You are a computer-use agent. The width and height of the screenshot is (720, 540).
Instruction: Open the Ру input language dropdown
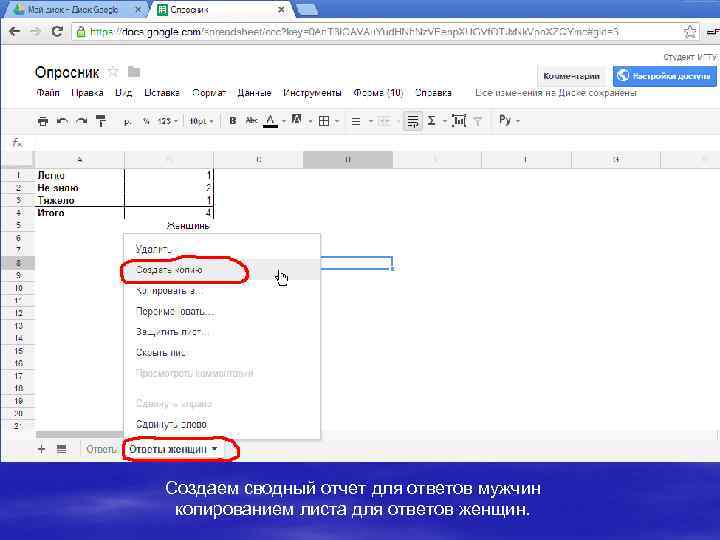[509, 120]
